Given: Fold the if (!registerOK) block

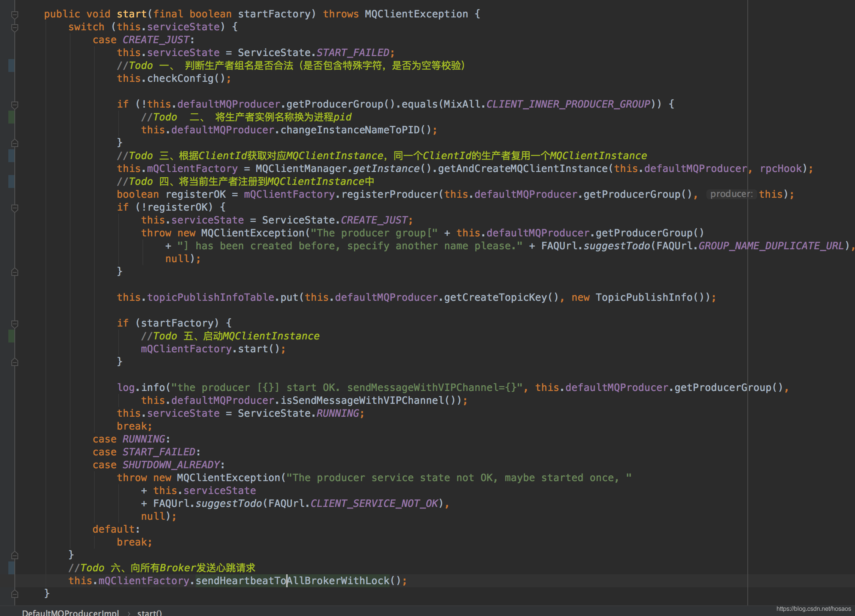Looking at the screenshot, I should [x=15, y=208].
